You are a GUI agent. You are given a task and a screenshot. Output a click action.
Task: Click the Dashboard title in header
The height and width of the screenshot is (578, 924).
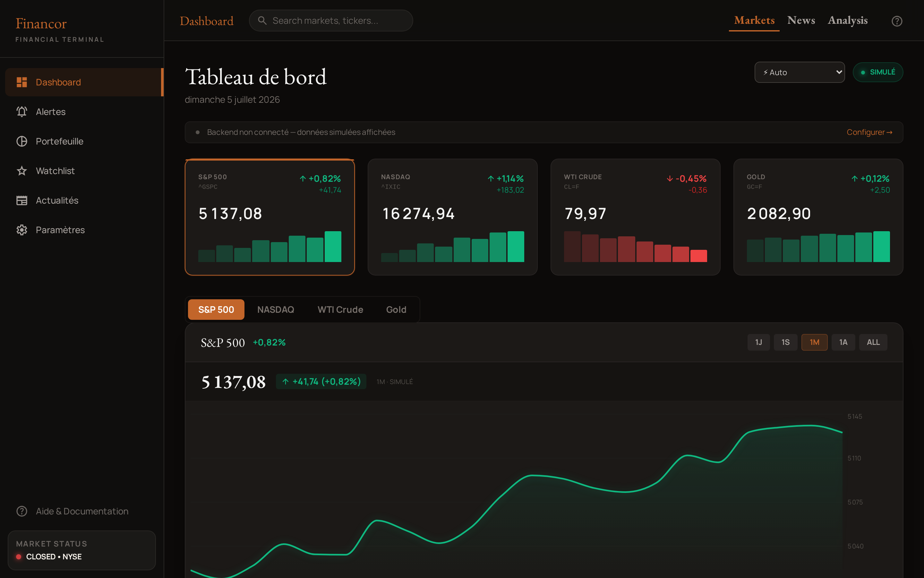pos(207,21)
